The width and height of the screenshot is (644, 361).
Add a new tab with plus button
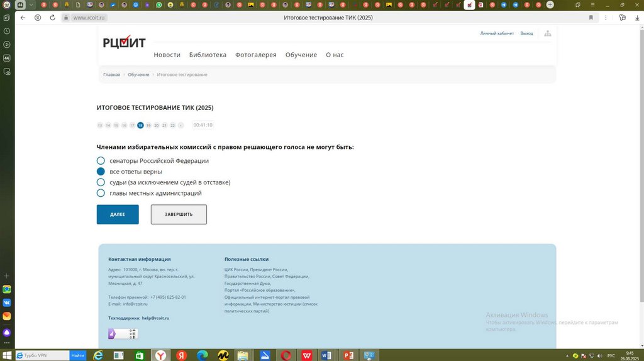click(550, 5)
